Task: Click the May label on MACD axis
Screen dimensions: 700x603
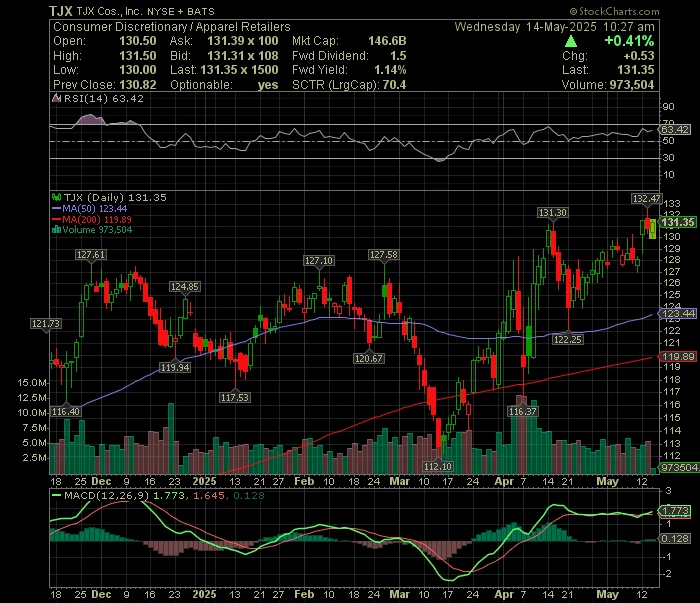Action: click(608, 594)
